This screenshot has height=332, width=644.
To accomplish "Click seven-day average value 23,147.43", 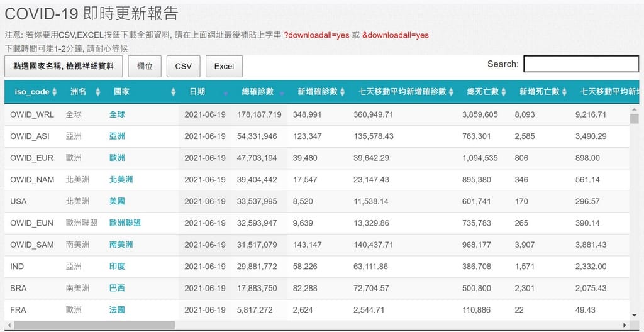I will pyautogui.click(x=371, y=180).
